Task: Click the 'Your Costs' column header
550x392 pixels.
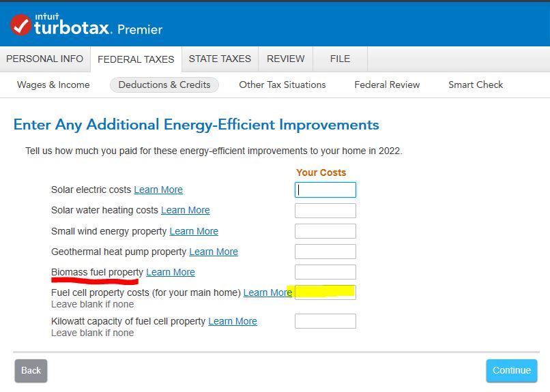Action: [x=321, y=172]
